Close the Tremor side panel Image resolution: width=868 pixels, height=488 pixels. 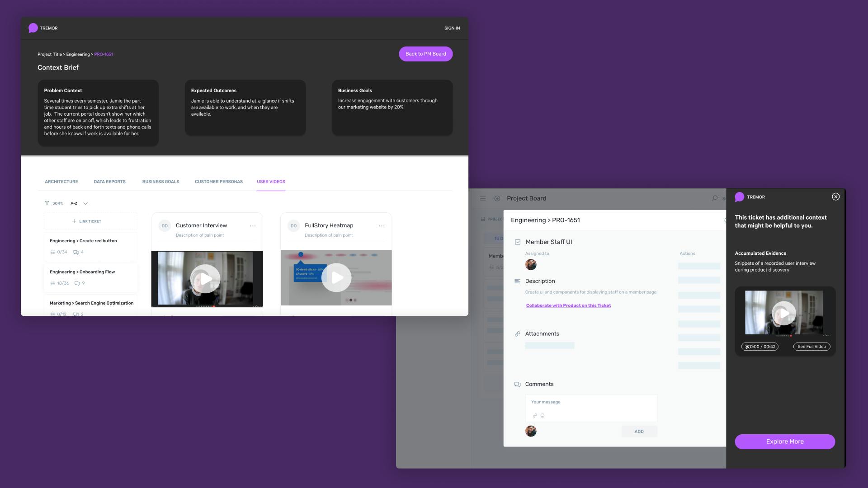coord(836,197)
